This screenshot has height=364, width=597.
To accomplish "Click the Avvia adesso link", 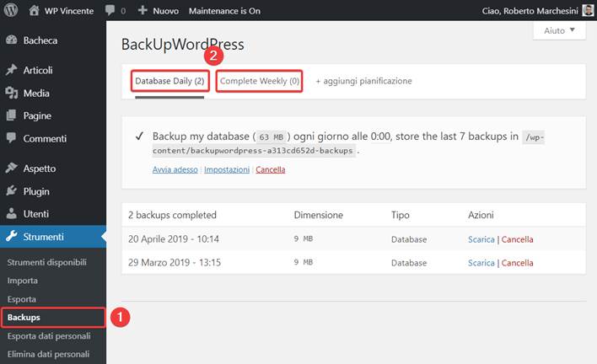I will pyautogui.click(x=175, y=169).
